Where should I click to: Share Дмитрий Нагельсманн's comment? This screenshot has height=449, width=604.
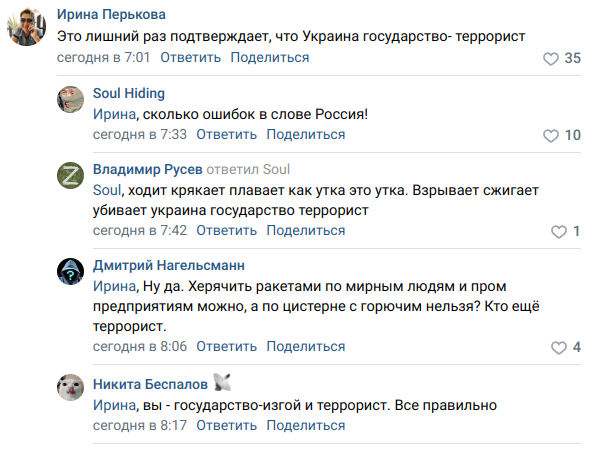[305, 347]
